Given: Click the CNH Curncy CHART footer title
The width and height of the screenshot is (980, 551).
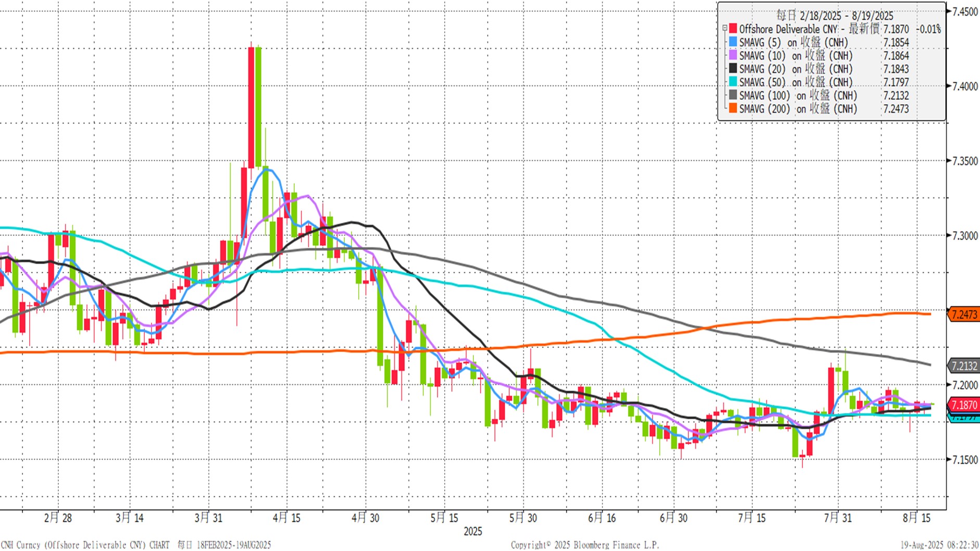Looking at the screenshot, I should (x=85, y=545).
